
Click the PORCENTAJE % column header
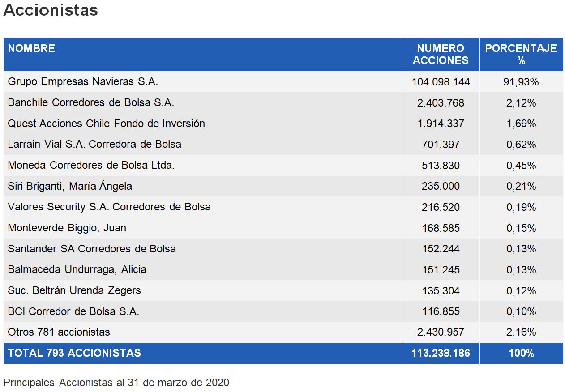click(521, 54)
